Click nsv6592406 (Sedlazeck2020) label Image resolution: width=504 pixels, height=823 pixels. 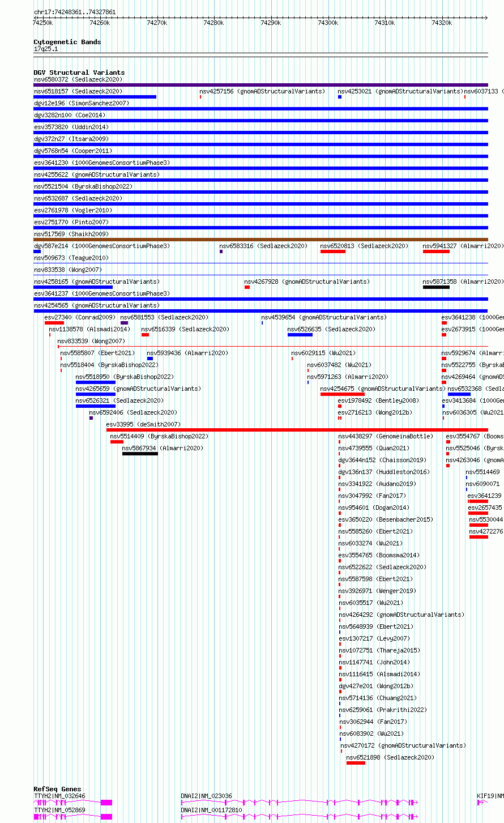pyautogui.click(x=133, y=413)
